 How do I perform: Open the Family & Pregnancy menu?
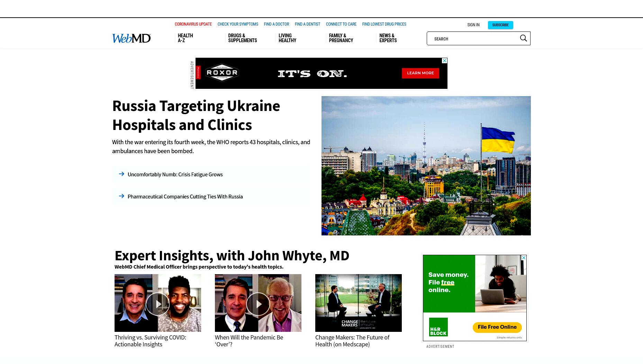[341, 38]
